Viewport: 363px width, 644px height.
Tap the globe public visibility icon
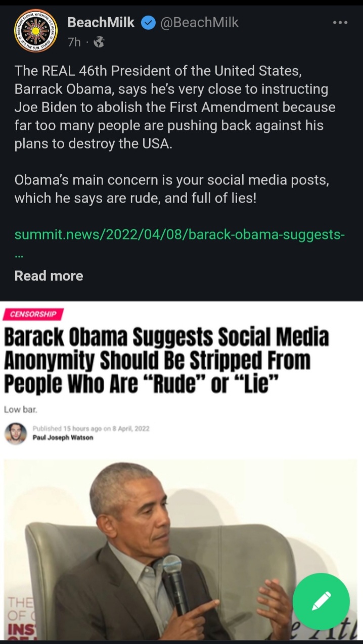(x=99, y=43)
